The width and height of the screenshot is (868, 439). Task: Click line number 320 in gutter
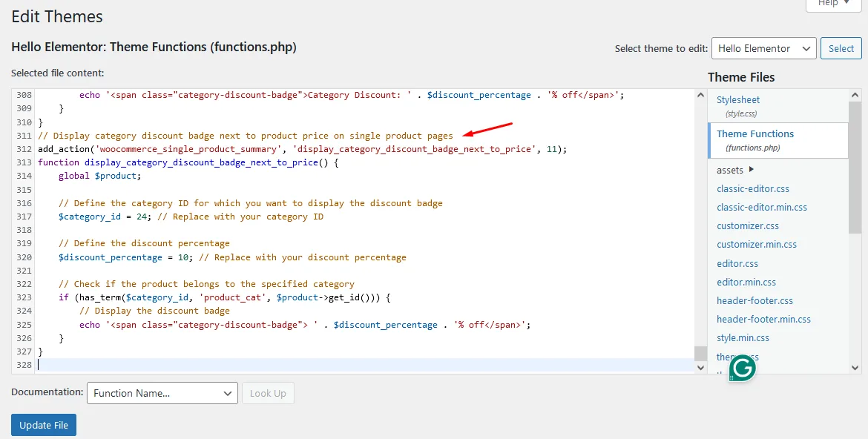coord(24,257)
